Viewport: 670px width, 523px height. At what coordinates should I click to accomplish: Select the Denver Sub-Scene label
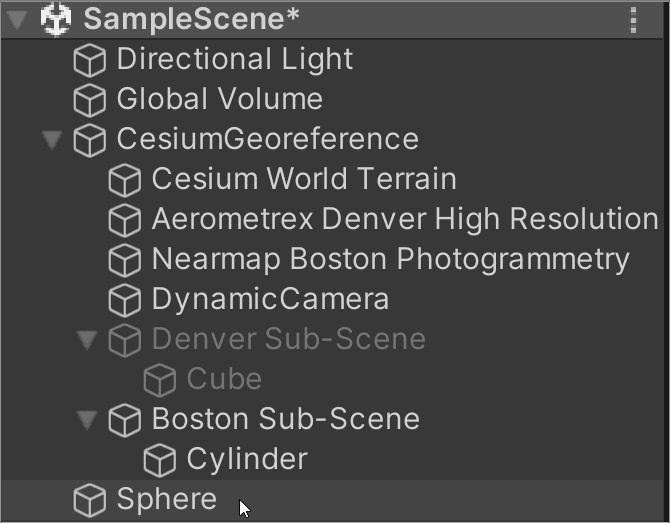point(288,339)
